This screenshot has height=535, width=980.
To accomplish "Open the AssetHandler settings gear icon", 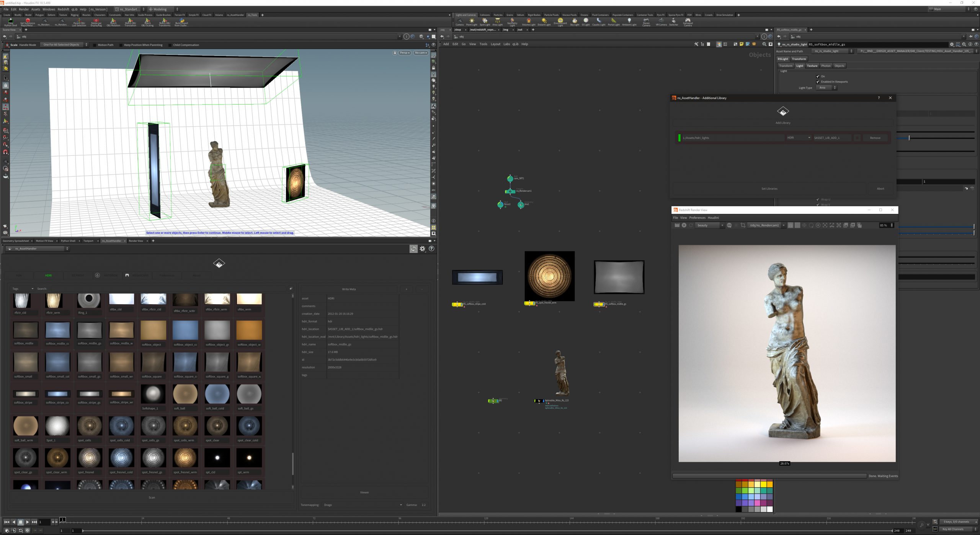I will [x=422, y=249].
